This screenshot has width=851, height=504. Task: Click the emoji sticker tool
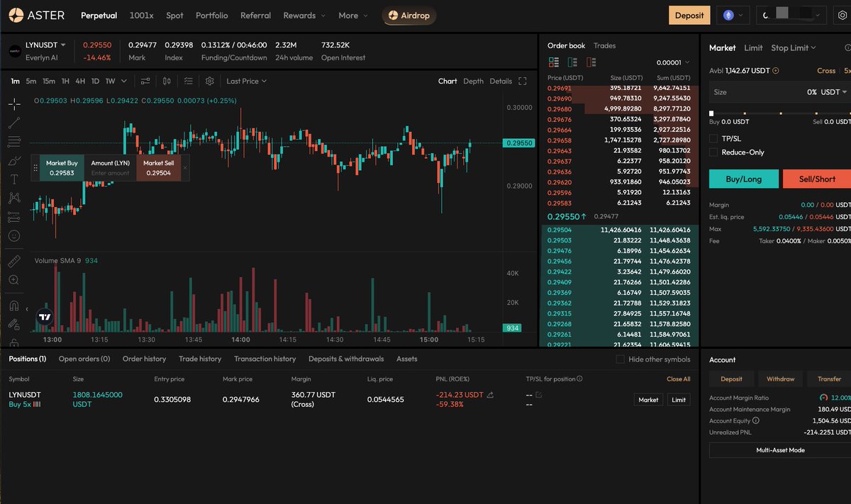pyautogui.click(x=14, y=235)
